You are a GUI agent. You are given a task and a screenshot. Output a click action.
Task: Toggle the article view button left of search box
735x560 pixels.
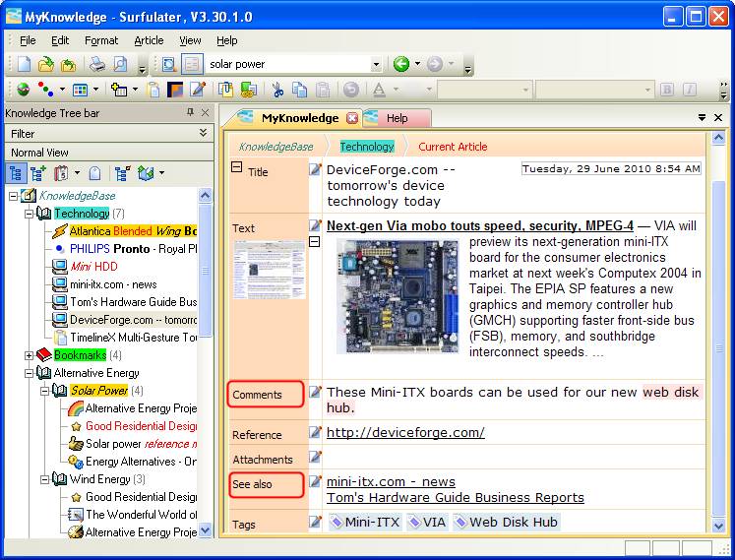pos(192,64)
